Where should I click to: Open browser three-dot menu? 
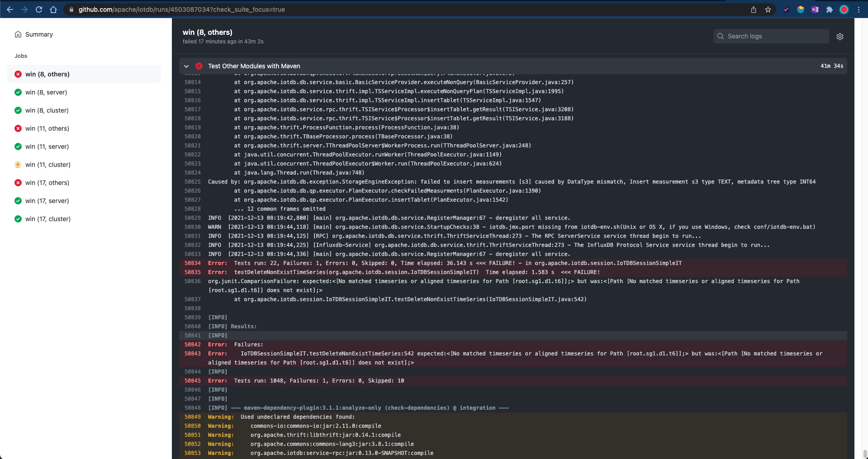point(859,9)
